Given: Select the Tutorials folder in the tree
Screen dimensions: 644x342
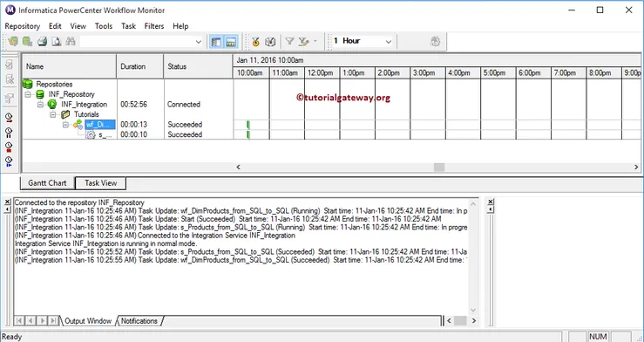Looking at the screenshot, I should (86, 114).
